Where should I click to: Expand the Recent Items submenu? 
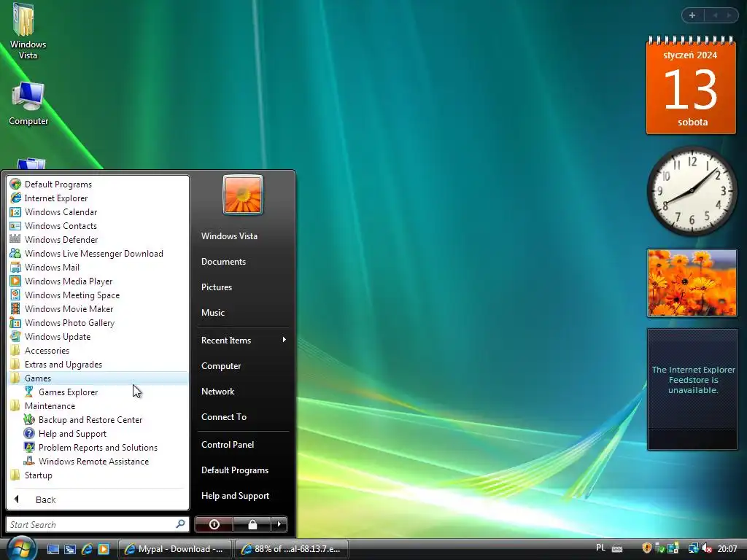click(x=243, y=340)
